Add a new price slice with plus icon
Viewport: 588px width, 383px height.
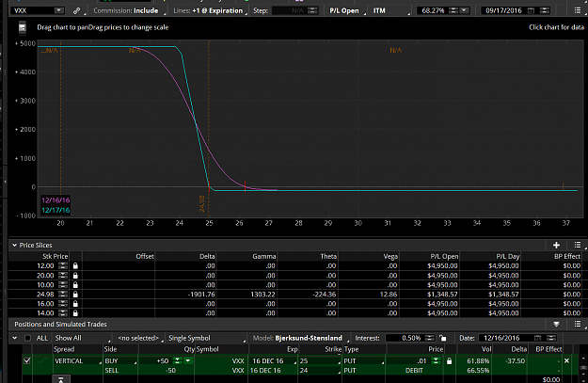tap(556, 246)
